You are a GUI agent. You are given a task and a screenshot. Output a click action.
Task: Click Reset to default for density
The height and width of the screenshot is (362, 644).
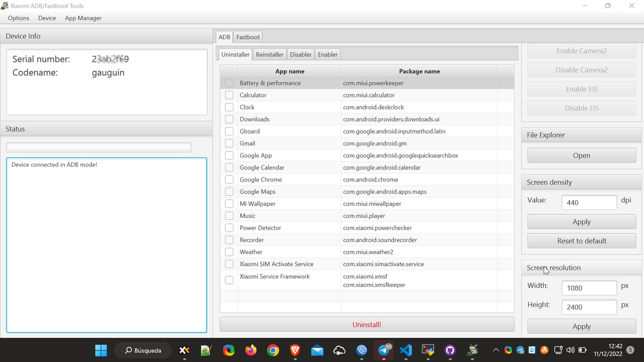pos(582,241)
